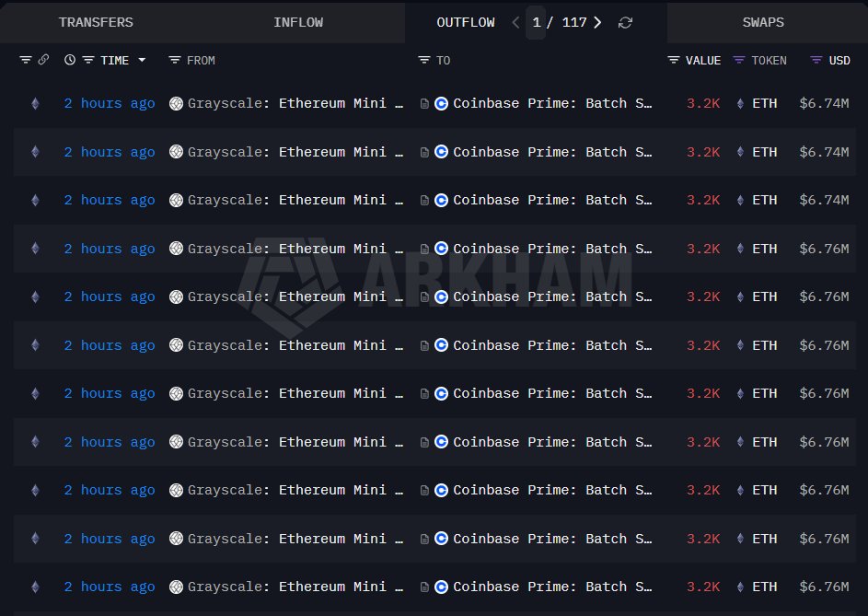
Task: Switch to the TRANSFERS tab
Action: (96, 22)
